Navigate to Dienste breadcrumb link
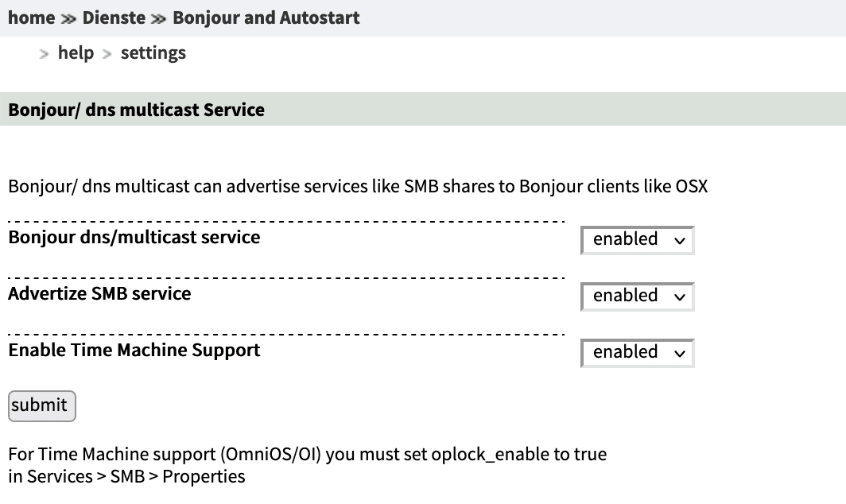This screenshot has width=846, height=504. (114, 17)
